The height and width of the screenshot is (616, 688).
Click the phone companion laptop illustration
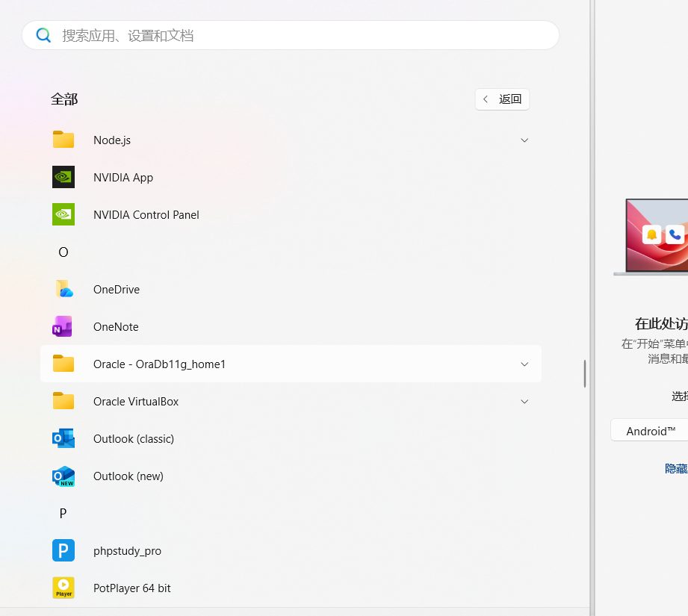pyautogui.click(x=651, y=237)
